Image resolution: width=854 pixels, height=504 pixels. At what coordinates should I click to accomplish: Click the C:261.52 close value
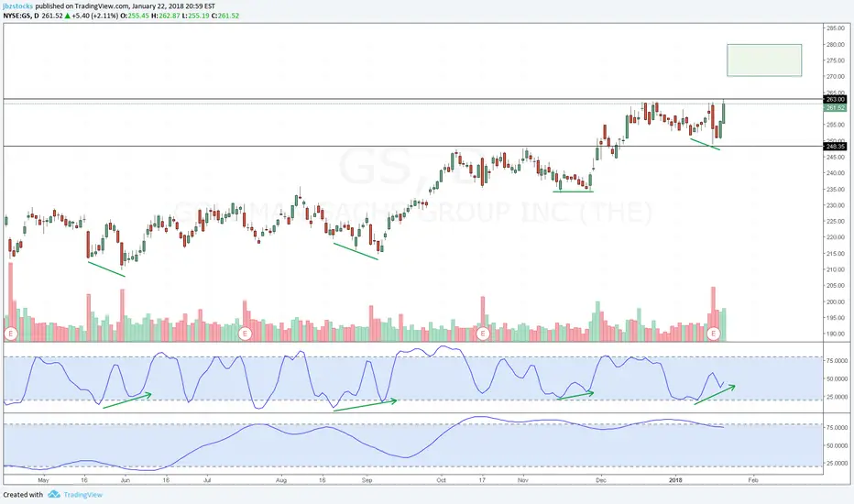(x=225, y=16)
